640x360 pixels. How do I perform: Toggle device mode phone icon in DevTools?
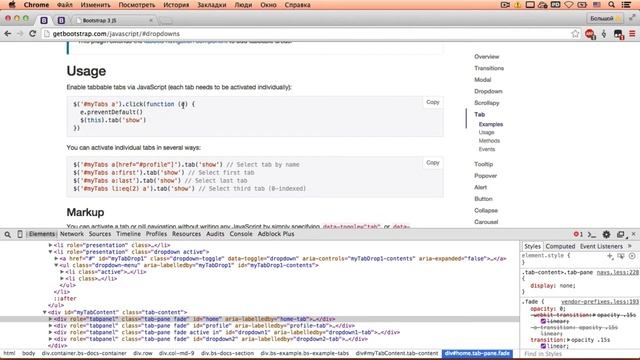pyautogui.click(x=20, y=234)
